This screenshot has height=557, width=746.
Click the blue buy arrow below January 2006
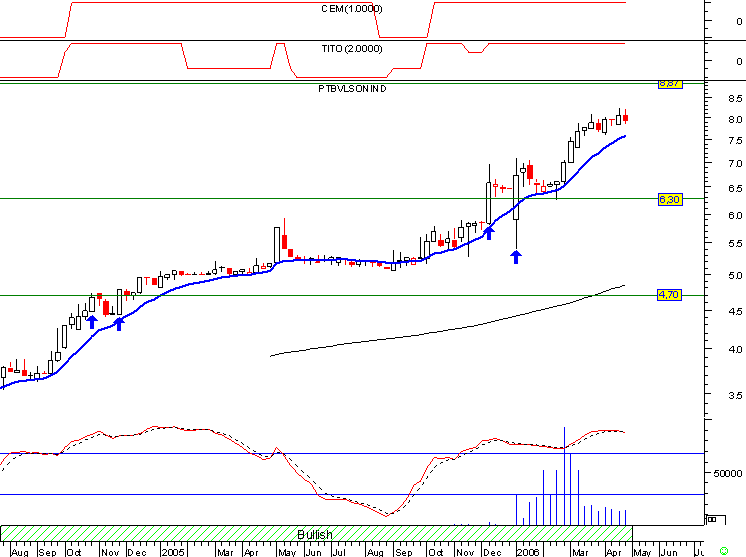516,257
